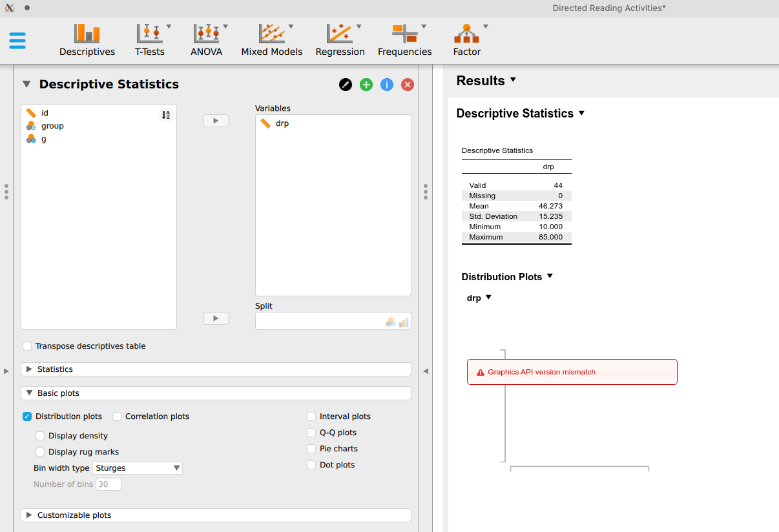Viewport: 779px width, 532px height.
Task: Move variable using the upper arrow button
Action: click(216, 120)
